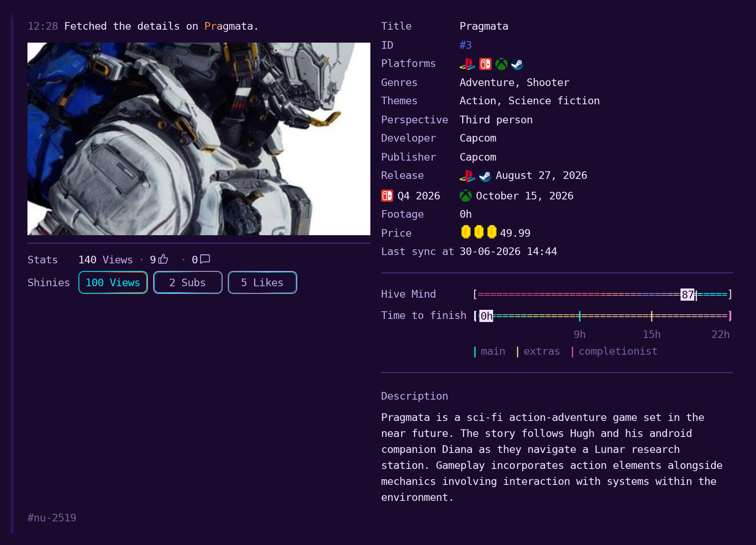Click the gold coin icons beside price

pos(478,232)
